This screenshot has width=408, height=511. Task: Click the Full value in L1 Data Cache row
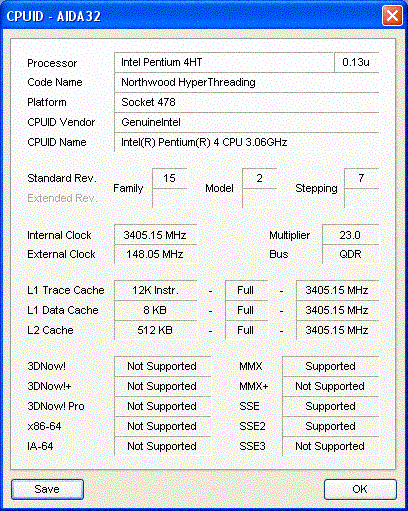click(246, 310)
